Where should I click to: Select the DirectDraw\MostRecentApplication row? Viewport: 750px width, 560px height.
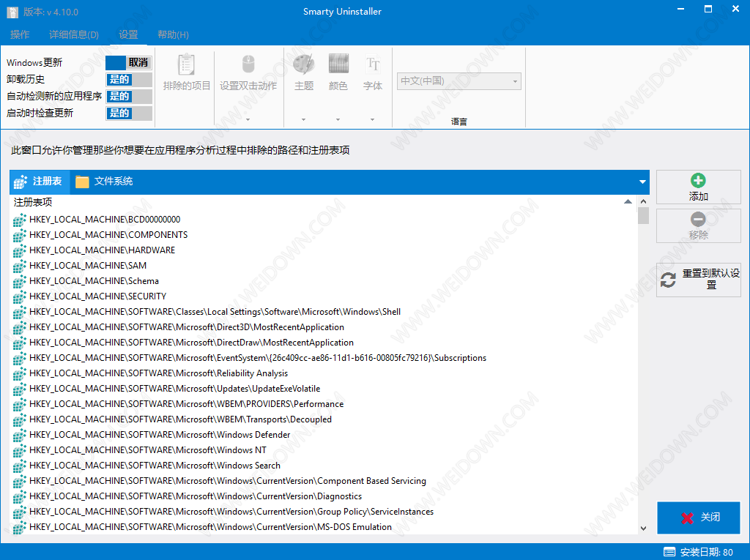tap(323, 343)
